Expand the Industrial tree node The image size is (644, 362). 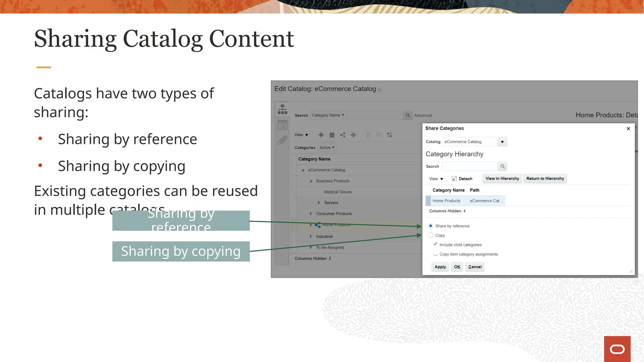(x=311, y=236)
